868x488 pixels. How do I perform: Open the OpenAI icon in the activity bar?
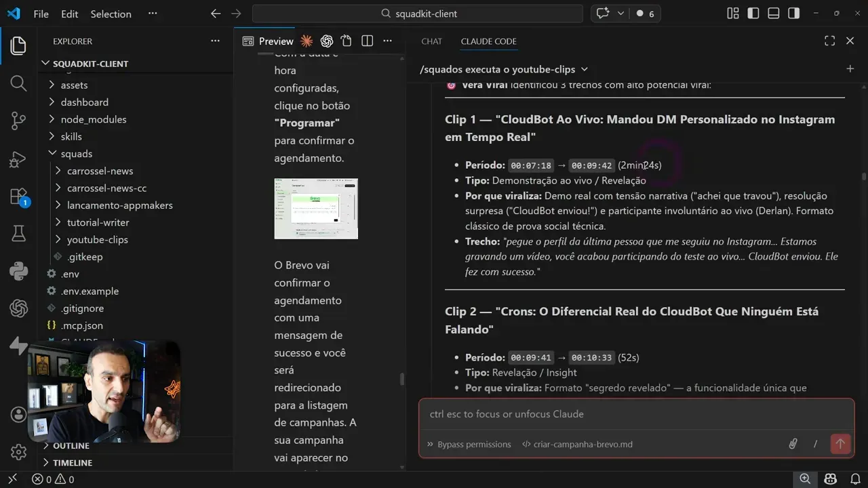[18, 308]
